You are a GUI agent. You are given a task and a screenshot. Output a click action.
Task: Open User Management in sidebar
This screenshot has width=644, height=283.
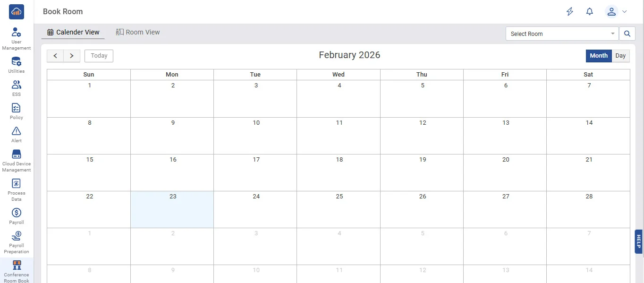(x=17, y=37)
